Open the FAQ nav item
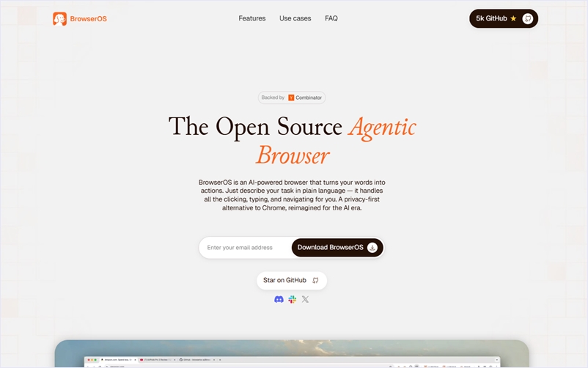This screenshot has width=588, height=368. pos(331,18)
